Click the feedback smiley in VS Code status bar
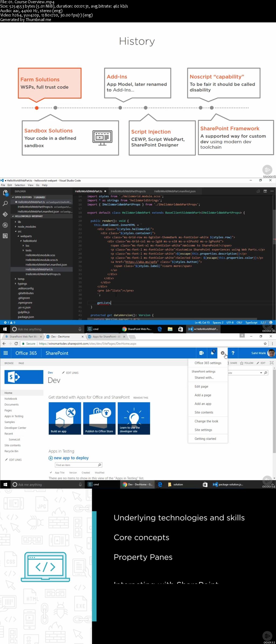 [271, 322]
